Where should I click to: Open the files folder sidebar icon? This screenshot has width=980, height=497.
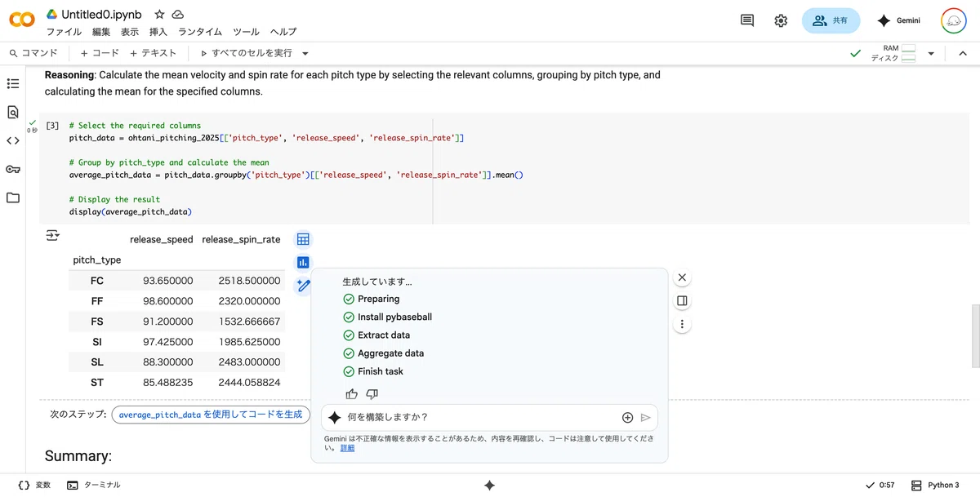click(x=12, y=197)
